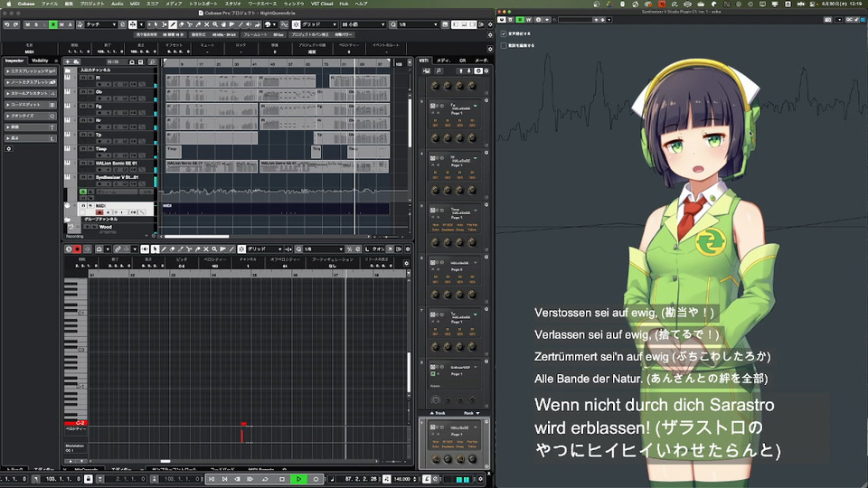Click the green Play transport button
This screenshot has height=488, width=868.
[299, 479]
